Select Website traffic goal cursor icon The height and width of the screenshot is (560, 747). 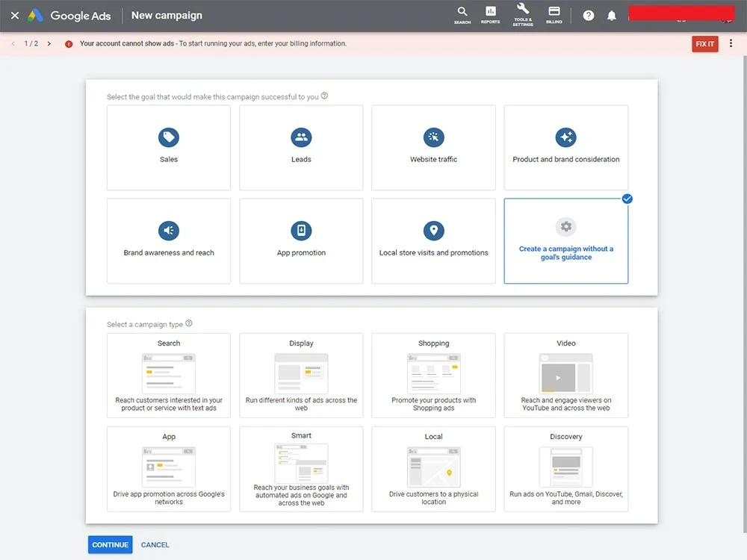(433, 137)
